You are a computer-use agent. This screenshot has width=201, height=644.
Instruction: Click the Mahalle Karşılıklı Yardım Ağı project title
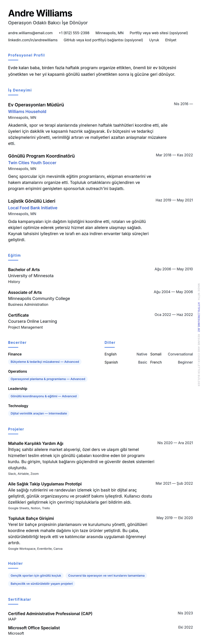(35, 443)
